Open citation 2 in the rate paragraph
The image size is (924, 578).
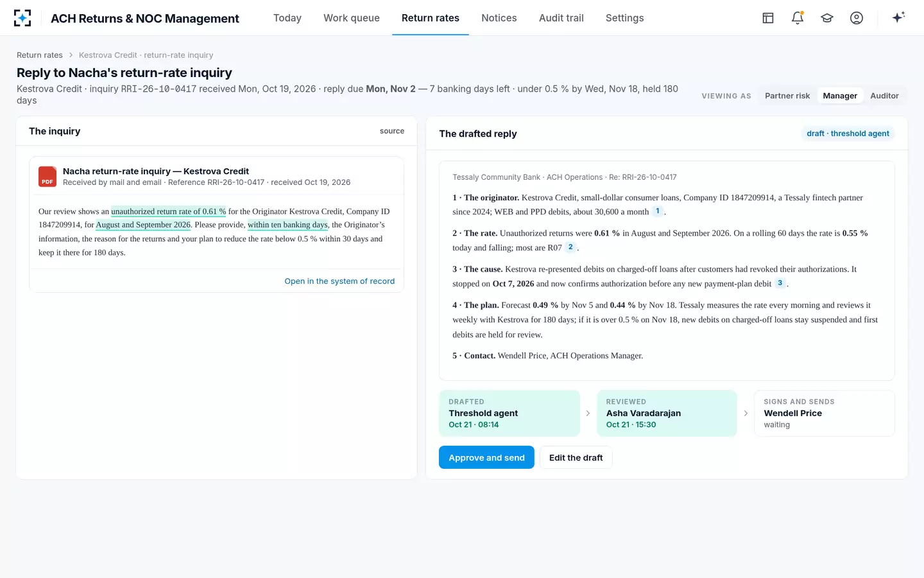pos(570,247)
